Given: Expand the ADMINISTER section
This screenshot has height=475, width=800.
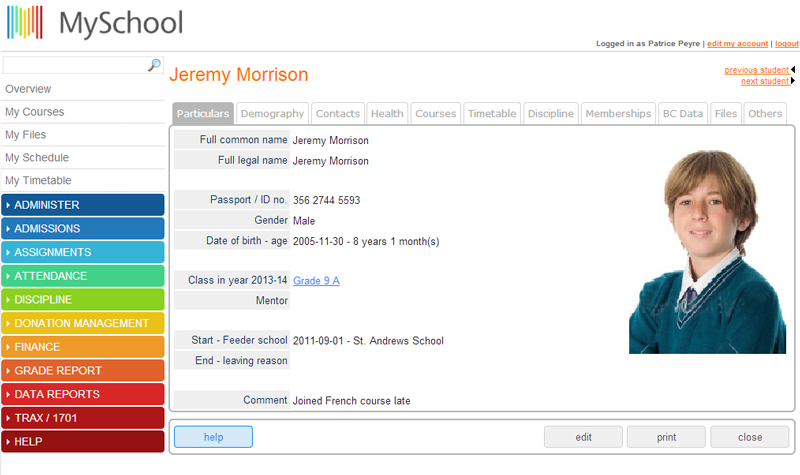Looking at the screenshot, I should pyautogui.click(x=83, y=205).
